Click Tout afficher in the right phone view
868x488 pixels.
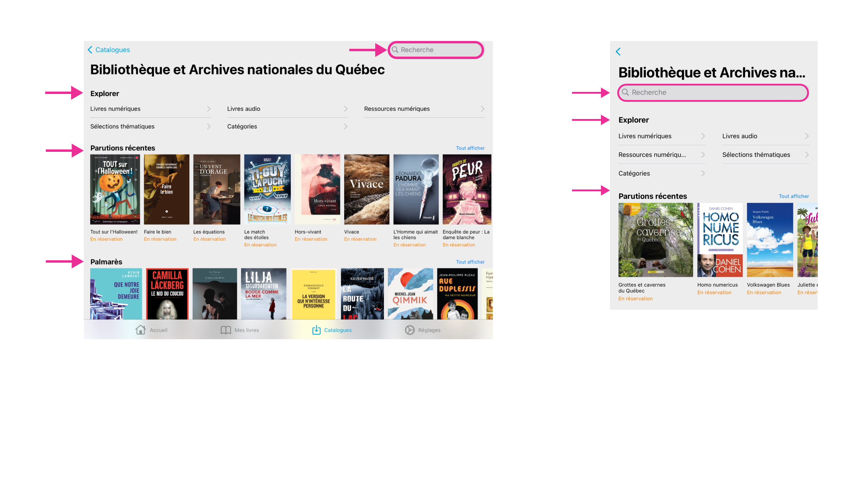pos(794,196)
